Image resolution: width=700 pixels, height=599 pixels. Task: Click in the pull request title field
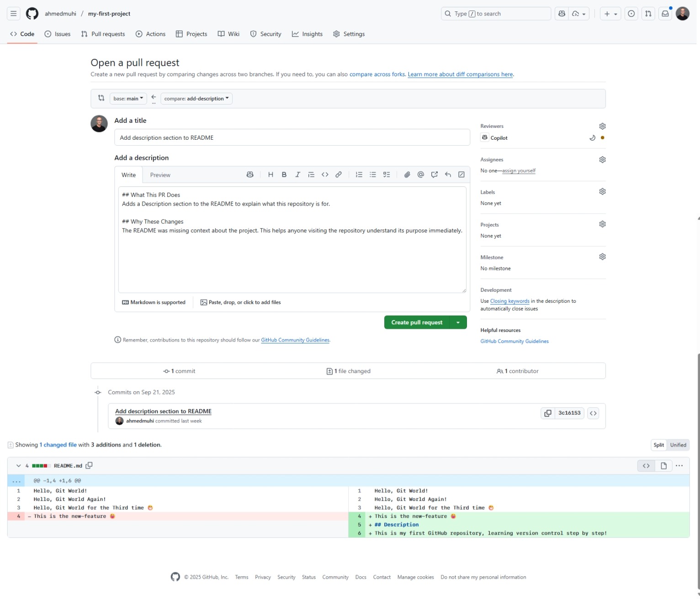coord(292,138)
